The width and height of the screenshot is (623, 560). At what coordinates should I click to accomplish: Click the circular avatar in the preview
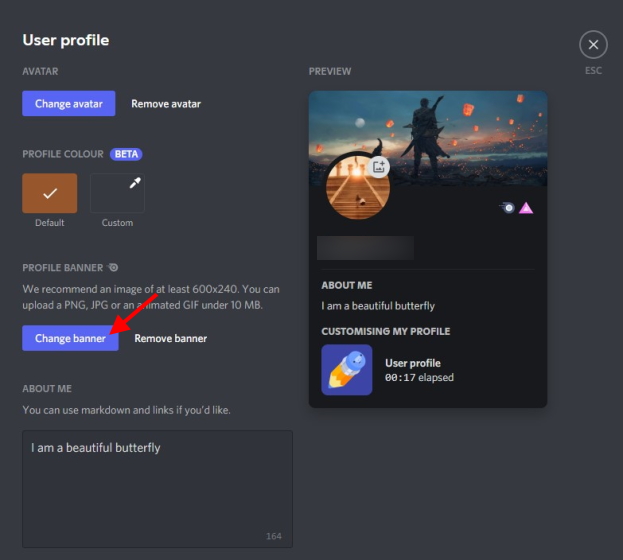pyautogui.click(x=358, y=187)
